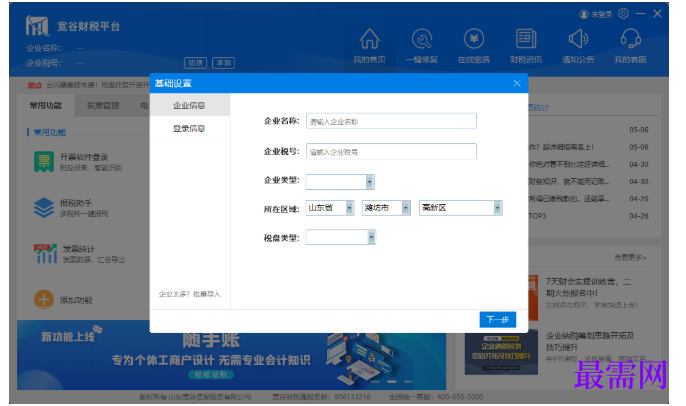
Task: Click the 随手账 promotional banner
Action: 231,355
